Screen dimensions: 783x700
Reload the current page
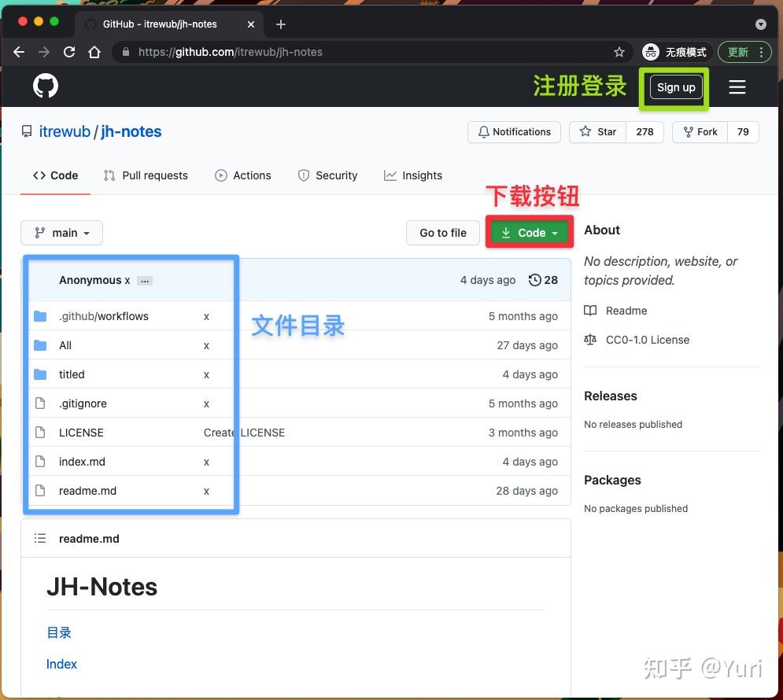(x=69, y=52)
